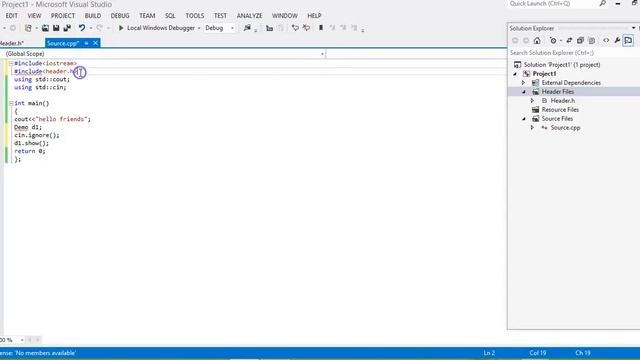Click the Show All Files icon

[591, 40]
